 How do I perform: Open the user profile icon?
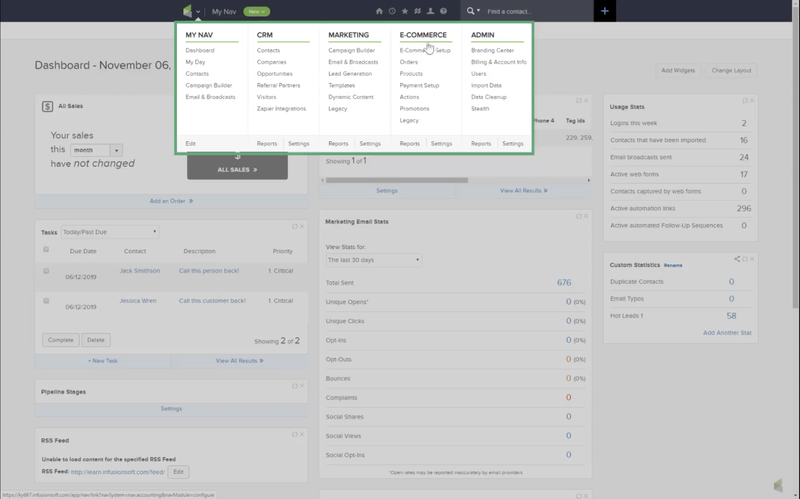[430, 11]
